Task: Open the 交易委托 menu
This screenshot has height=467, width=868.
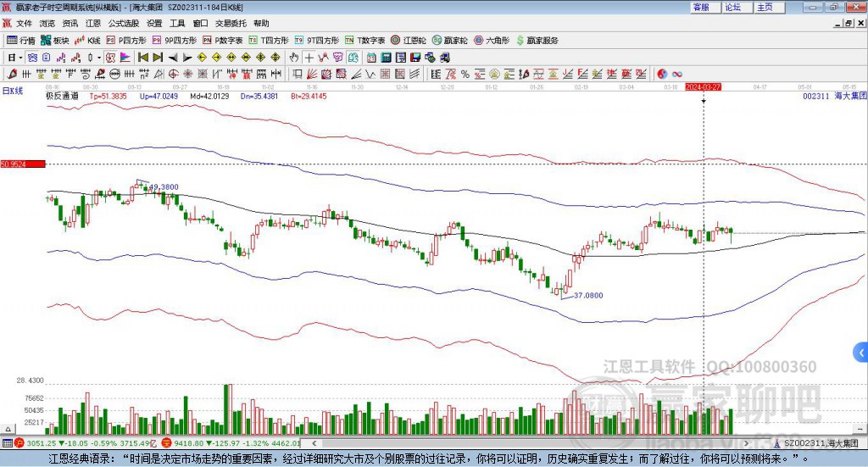Action: tap(231, 23)
